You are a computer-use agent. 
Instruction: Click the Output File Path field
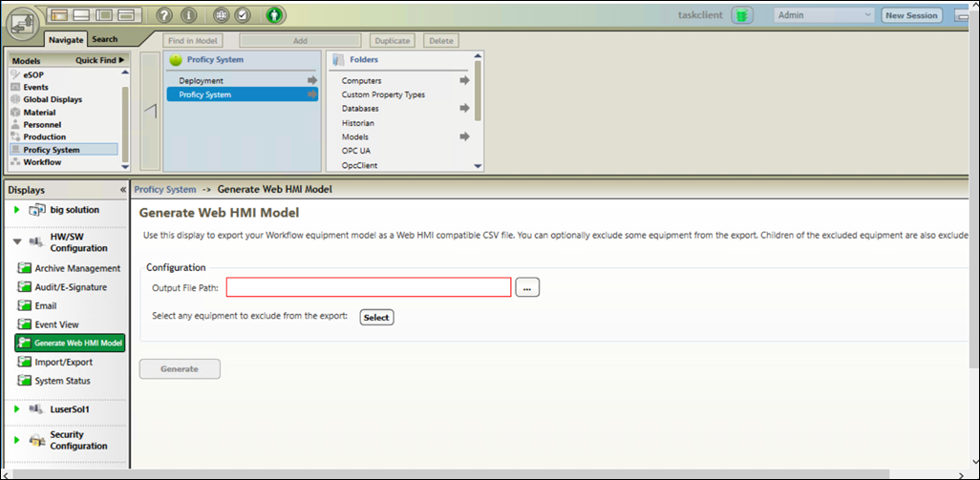[x=369, y=287]
